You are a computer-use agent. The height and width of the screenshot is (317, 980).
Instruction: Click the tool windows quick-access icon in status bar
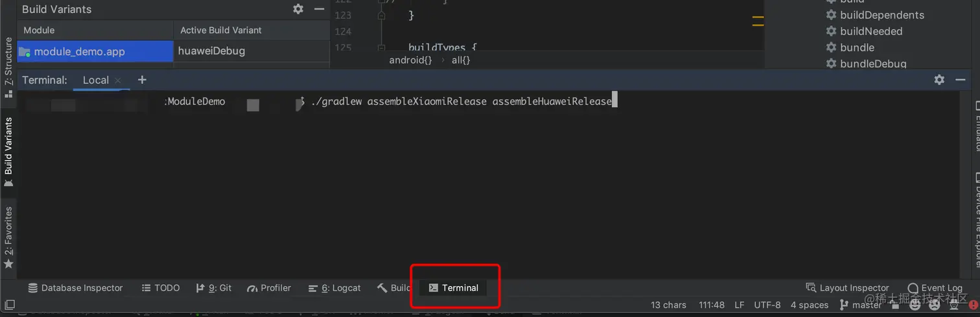coord(9,305)
